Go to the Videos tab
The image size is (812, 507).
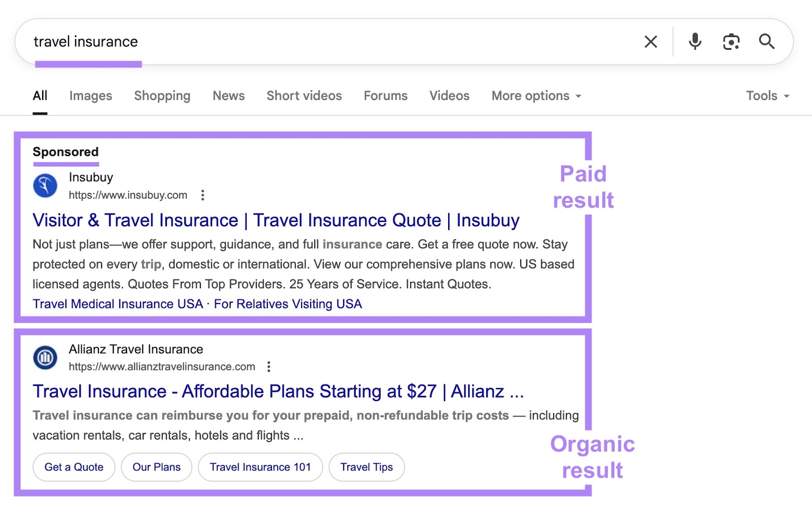pos(450,95)
